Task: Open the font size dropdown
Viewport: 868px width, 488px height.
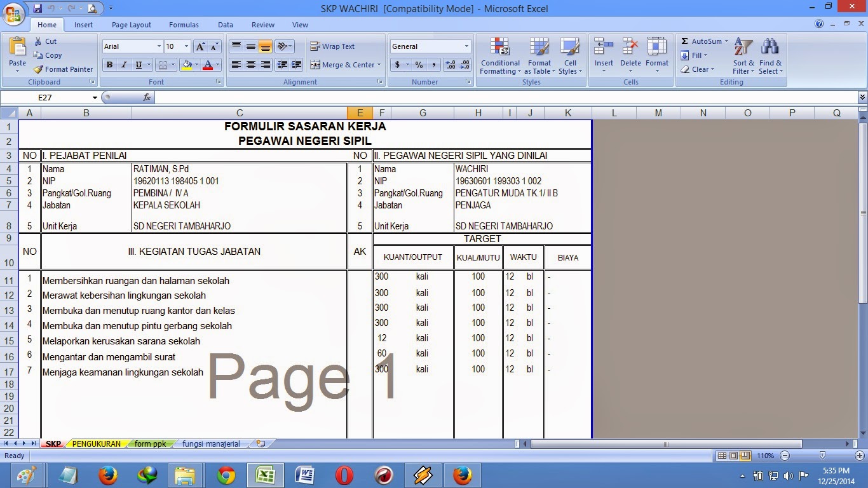Action: pos(185,46)
